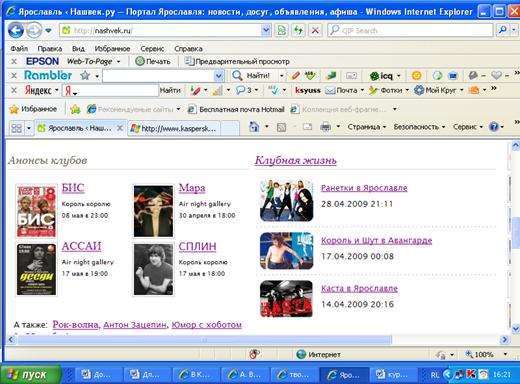
Task: Click the Yandex toolbar Найти button
Action: 170,90
